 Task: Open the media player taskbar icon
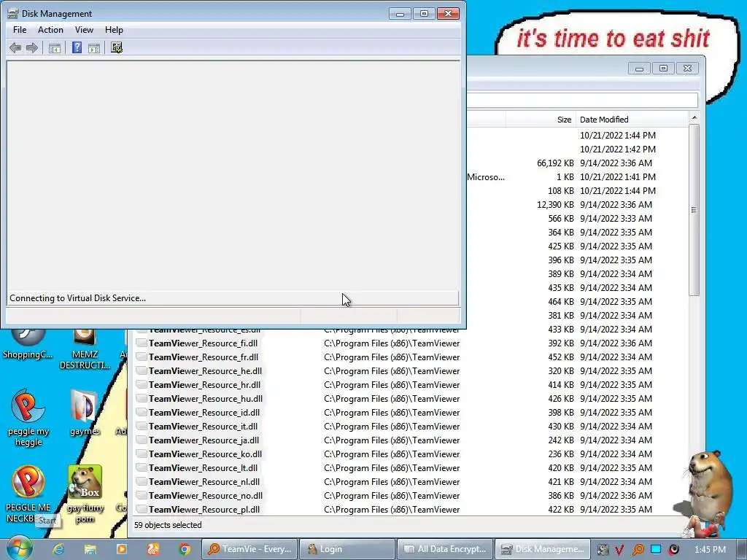coord(122,549)
